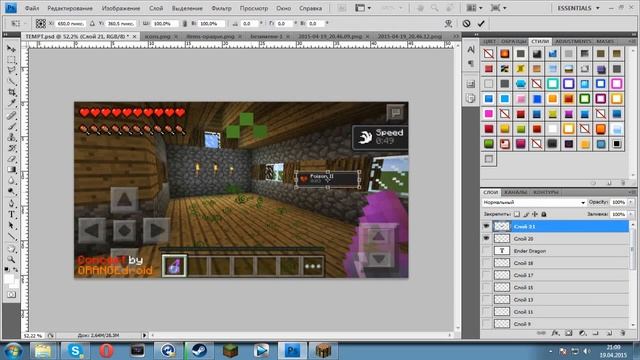Viewport: 640px width, 360px height.
Task: Add a layer mask from Layers panel
Action: pyautogui.click(x=569, y=333)
